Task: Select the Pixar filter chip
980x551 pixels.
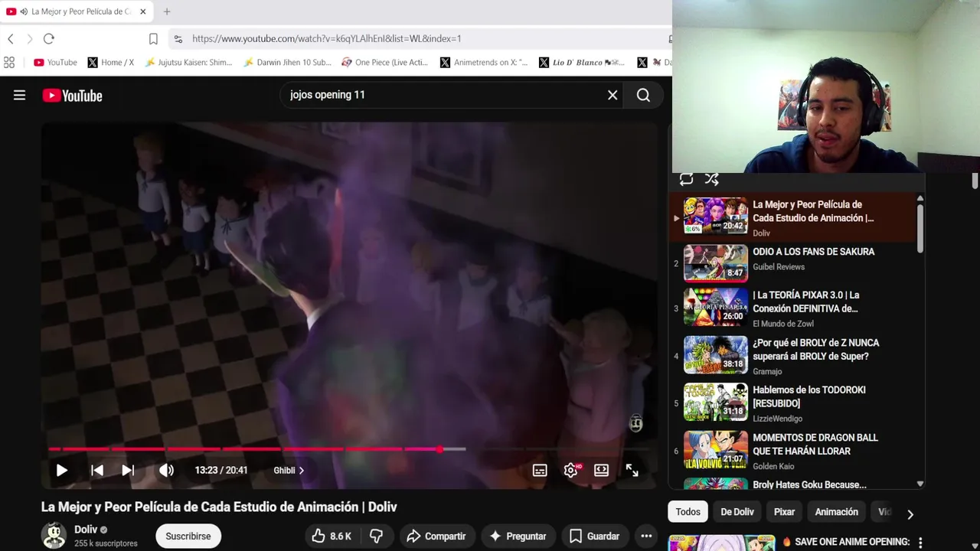Action: click(784, 512)
